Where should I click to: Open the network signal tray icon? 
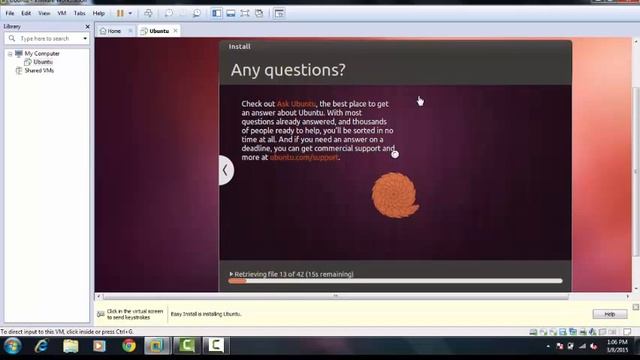(582, 347)
